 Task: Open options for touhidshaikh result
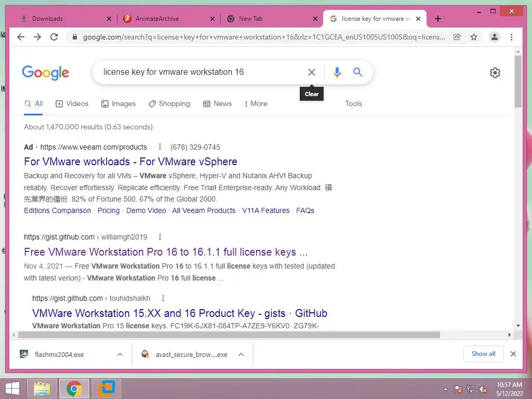point(163,298)
